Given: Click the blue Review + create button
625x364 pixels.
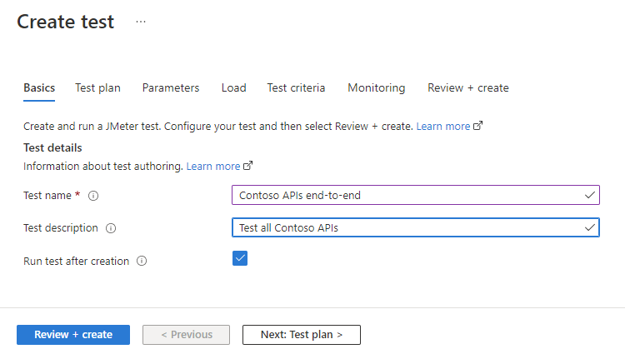Looking at the screenshot, I should [x=73, y=335].
